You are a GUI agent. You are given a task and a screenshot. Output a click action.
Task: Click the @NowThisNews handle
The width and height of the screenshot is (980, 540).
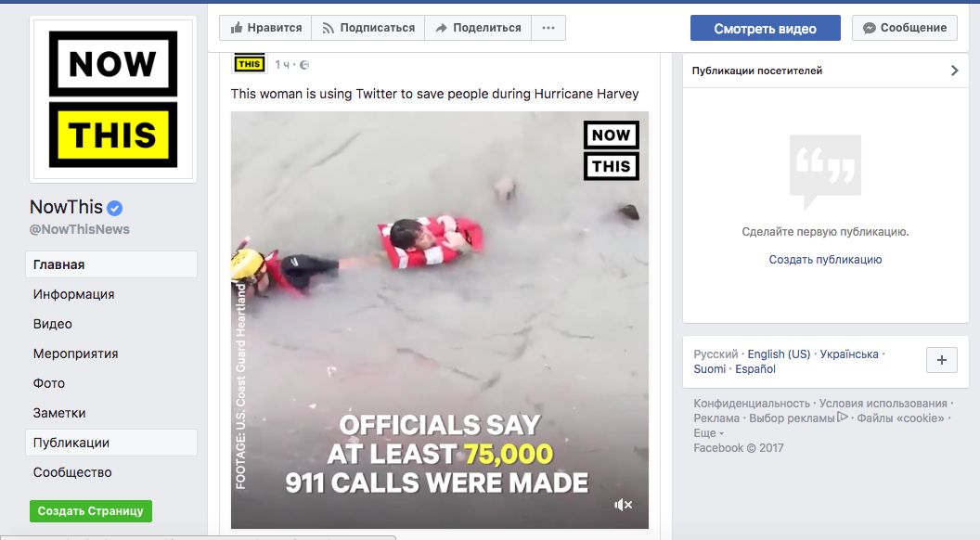[x=80, y=229]
